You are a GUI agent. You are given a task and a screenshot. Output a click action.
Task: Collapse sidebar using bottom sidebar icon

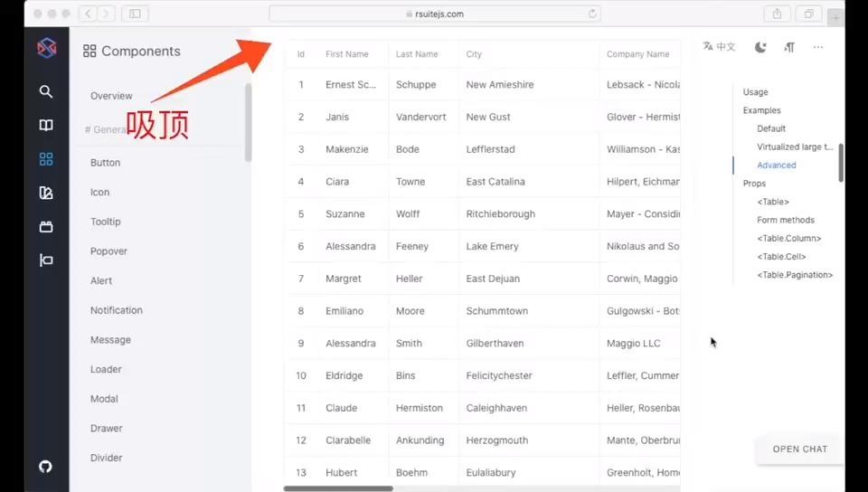click(x=46, y=260)
